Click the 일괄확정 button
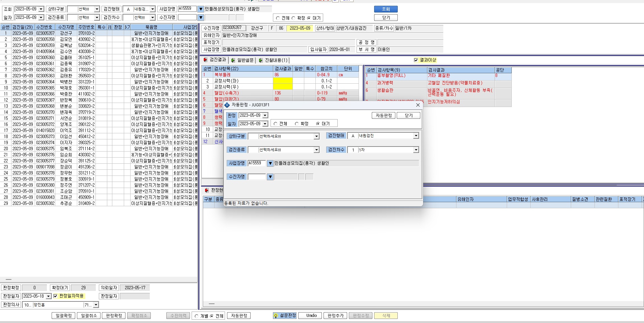This screenshot has width=644, height=323. 63,316
